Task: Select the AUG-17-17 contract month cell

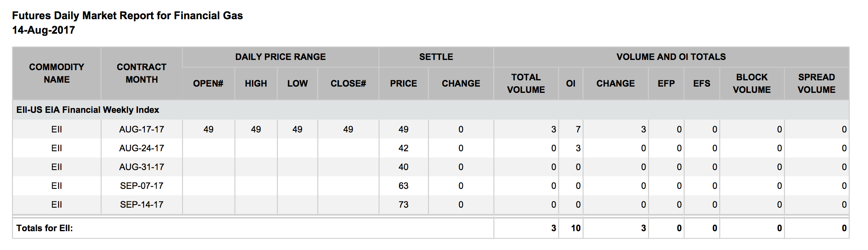Action: pyautogui.click(x=142, y=129)
